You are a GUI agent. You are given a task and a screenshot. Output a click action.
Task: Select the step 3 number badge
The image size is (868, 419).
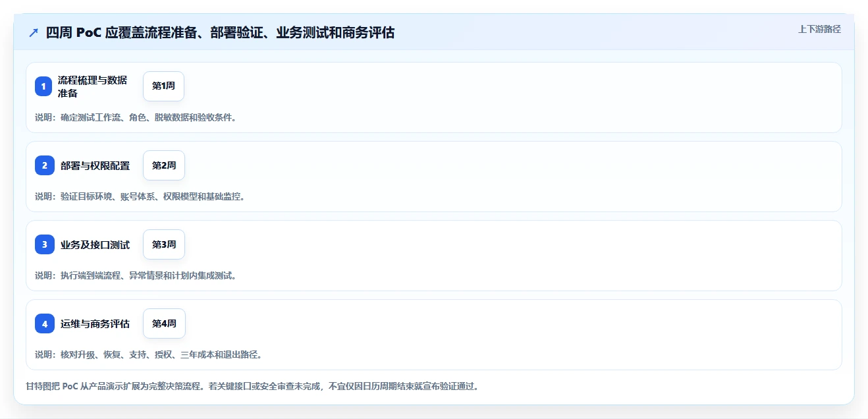click(43, 244)
